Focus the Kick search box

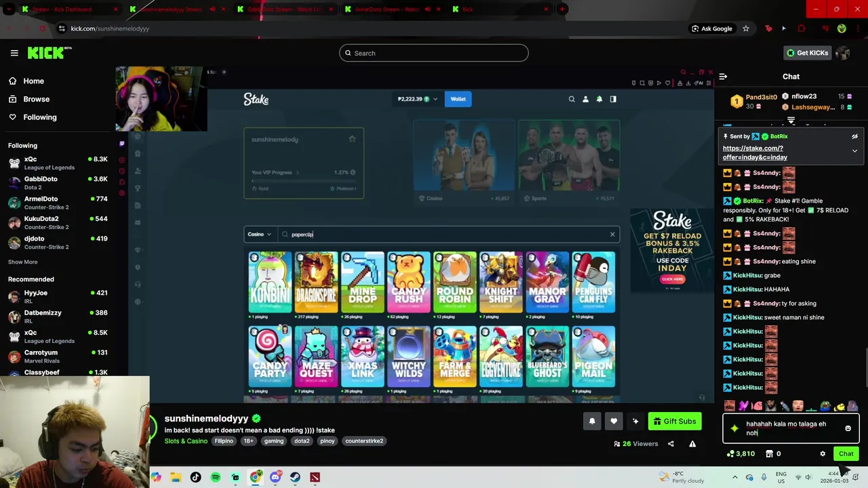[434, 53]
